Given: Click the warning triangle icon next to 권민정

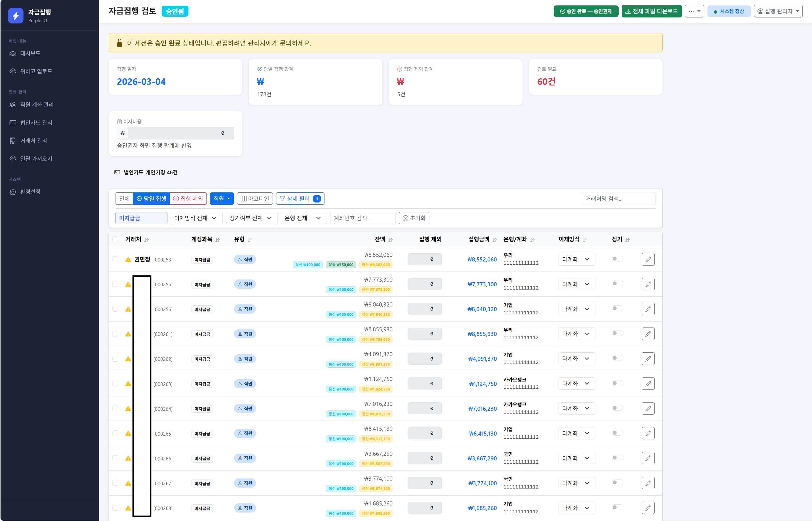Looking at the screenshot, I should tap(128, 260).
